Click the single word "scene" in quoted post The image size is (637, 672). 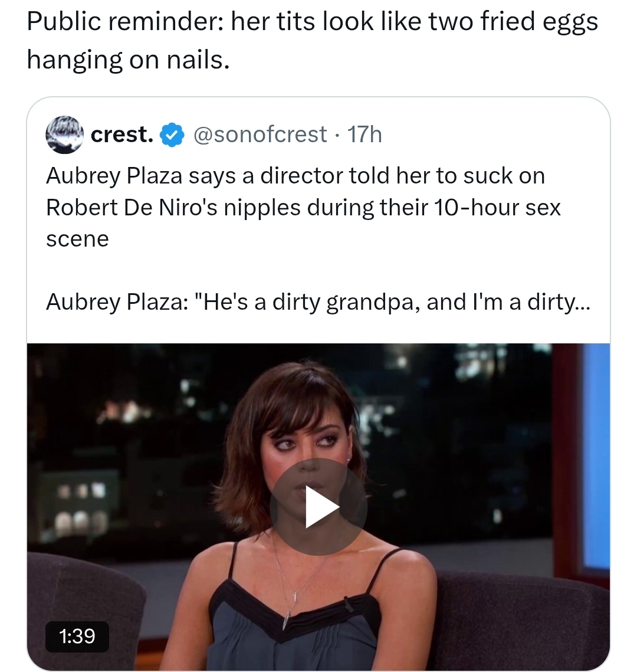(x=77, y=239)
